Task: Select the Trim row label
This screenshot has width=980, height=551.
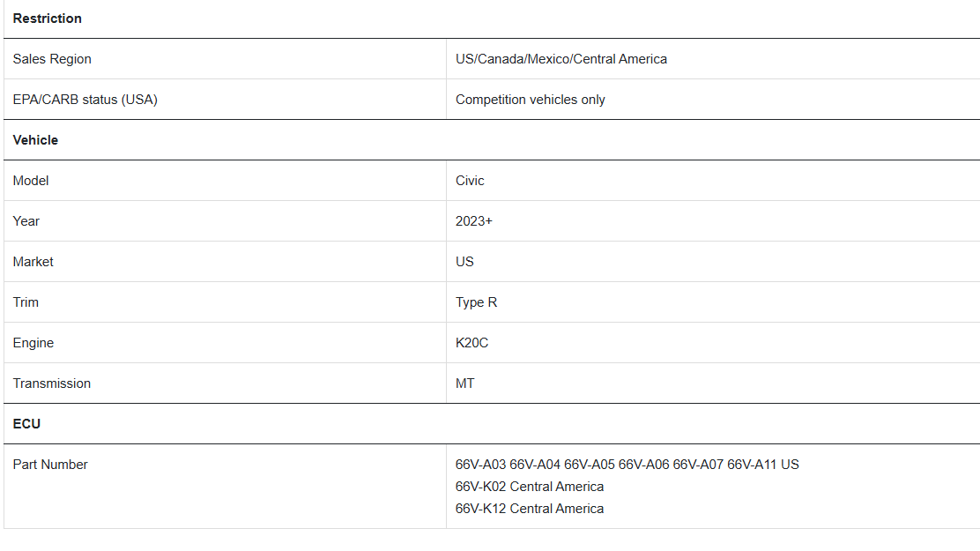Action: 26,302
